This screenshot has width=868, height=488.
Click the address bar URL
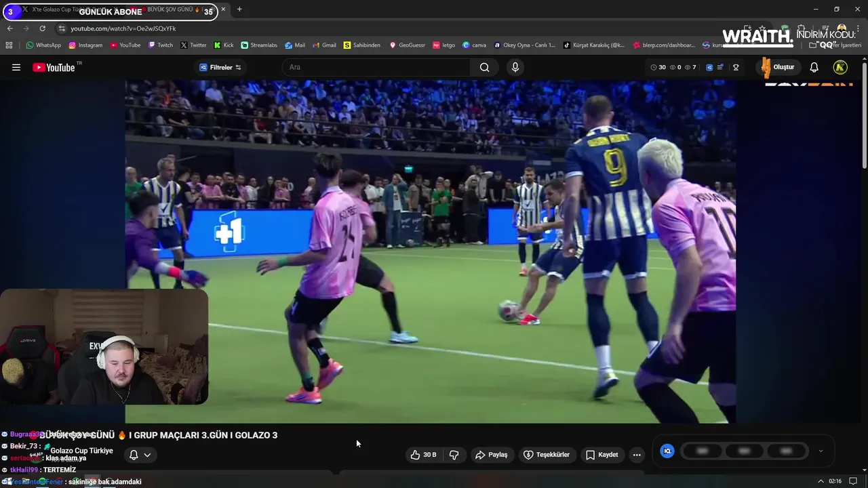point(123,28)
